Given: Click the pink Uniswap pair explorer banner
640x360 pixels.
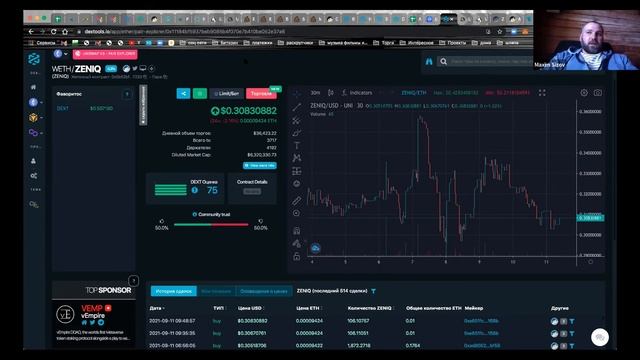Looking at the screenshot, I should click(105, 54).
